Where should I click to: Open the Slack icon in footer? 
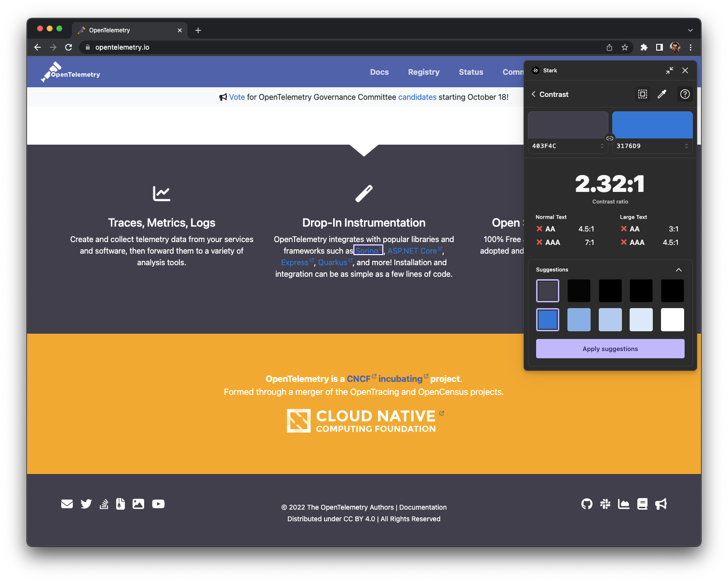(605, 504)
